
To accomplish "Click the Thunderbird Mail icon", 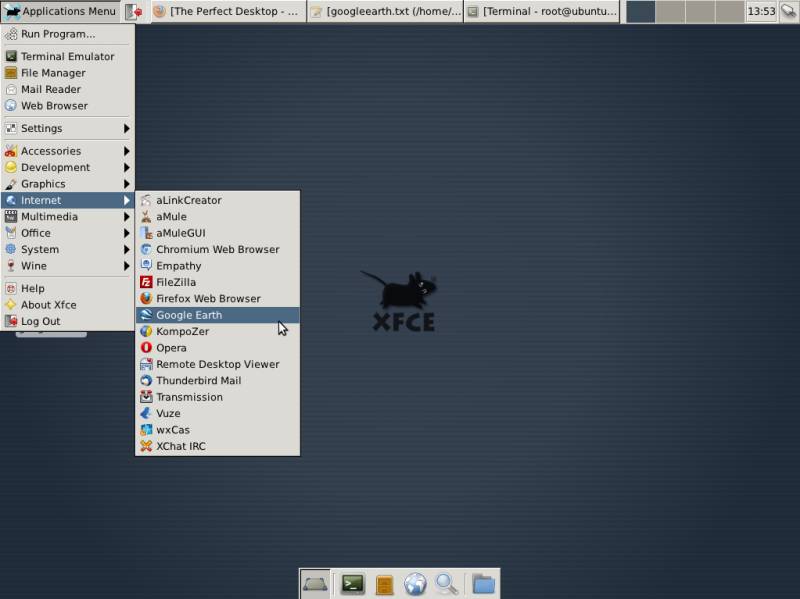I will pyautogui.click(x=146, y=381).
